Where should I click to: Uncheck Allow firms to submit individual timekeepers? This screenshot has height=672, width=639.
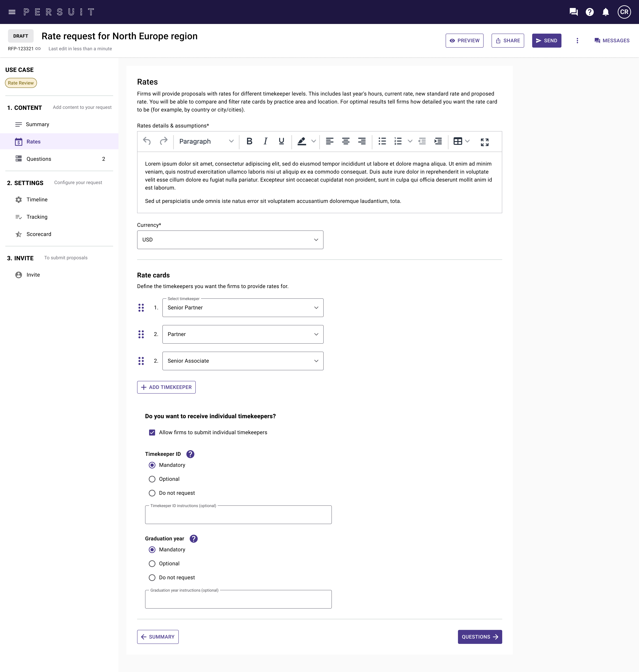point(152,432)
